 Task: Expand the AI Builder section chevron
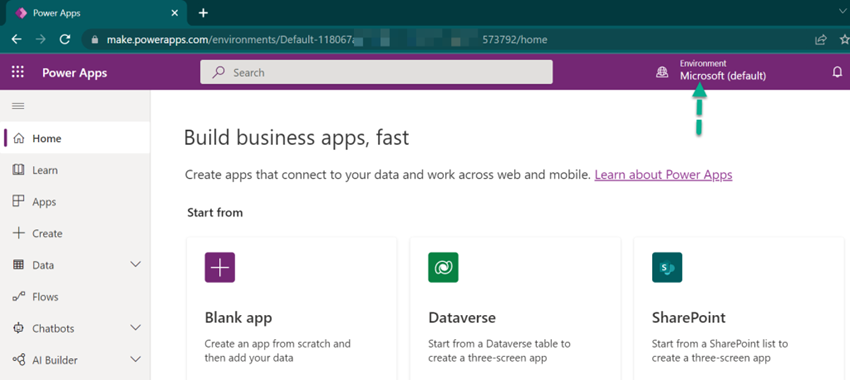tap(136, 359)
